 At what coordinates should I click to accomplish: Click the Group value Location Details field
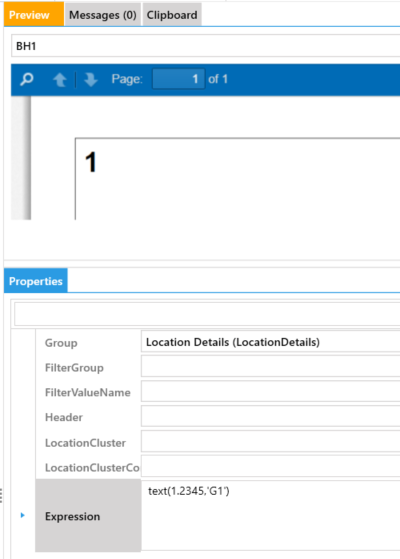[x=271, y=342]
